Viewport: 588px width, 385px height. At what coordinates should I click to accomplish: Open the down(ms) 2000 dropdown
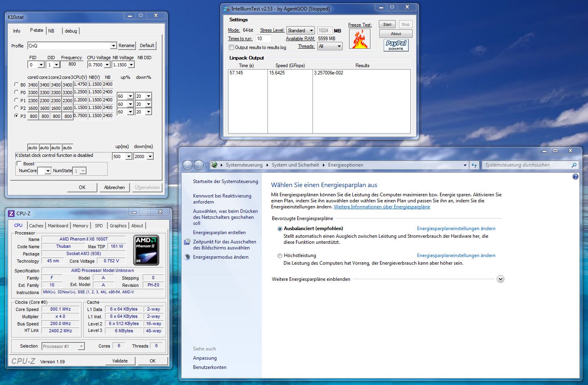coord(150,156)
